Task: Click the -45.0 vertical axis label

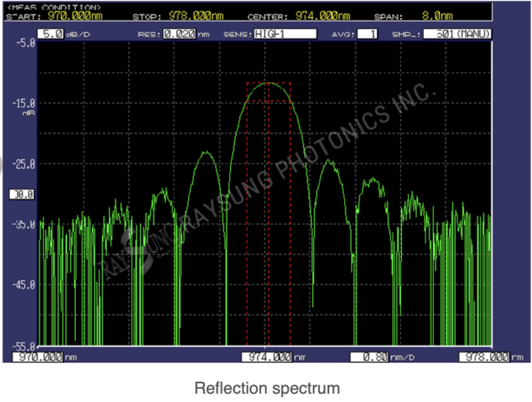Action: [x=23, y=284]
